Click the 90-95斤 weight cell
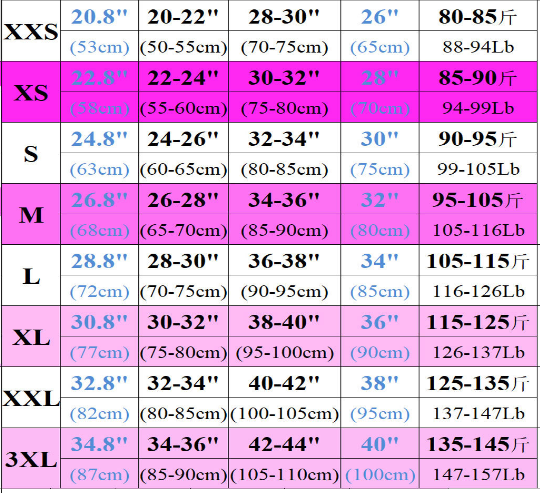Screen dimensions: 540x493 478,138
